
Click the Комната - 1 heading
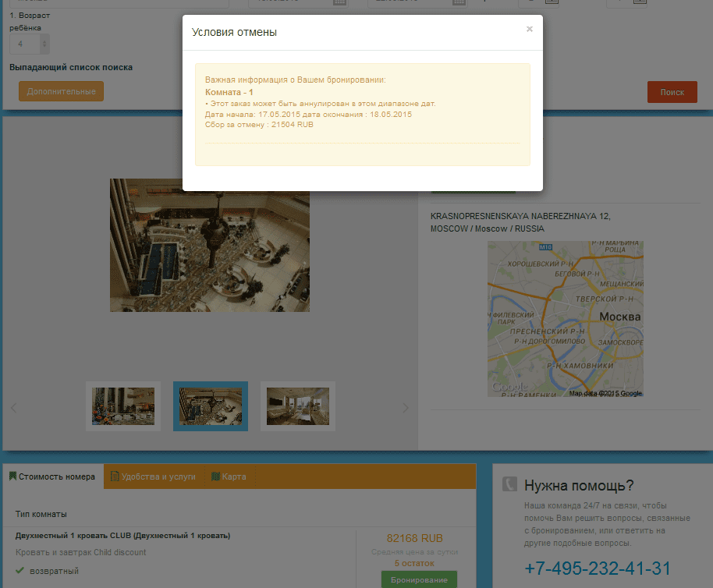point(229,92)
